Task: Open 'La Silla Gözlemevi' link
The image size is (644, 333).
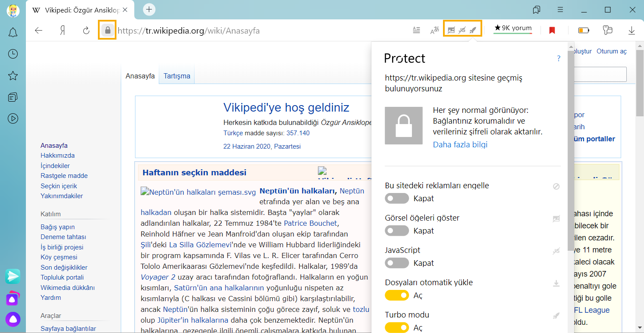Action: tap(200, 245)
